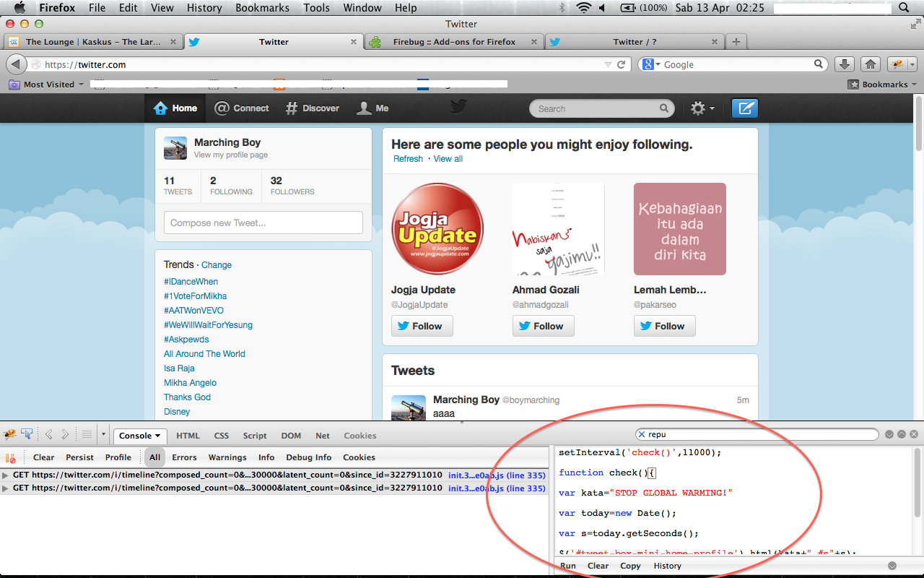The image size is (924, 578).
Task: Click Clear in the console toolbar
Action: 43,457
